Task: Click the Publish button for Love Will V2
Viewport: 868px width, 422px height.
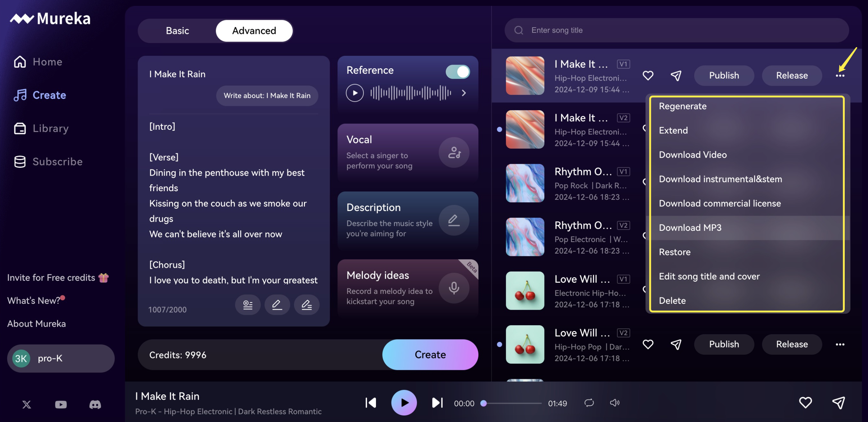Action: coord(724,344)
